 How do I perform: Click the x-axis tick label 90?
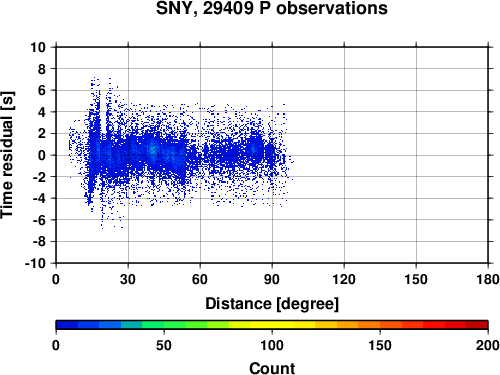272,279
